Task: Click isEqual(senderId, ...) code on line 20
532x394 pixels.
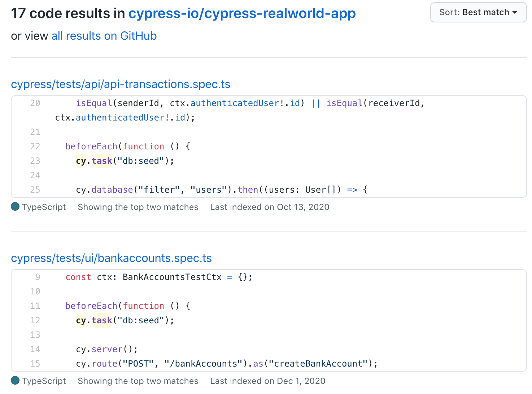Action: (x=250, y=103)
